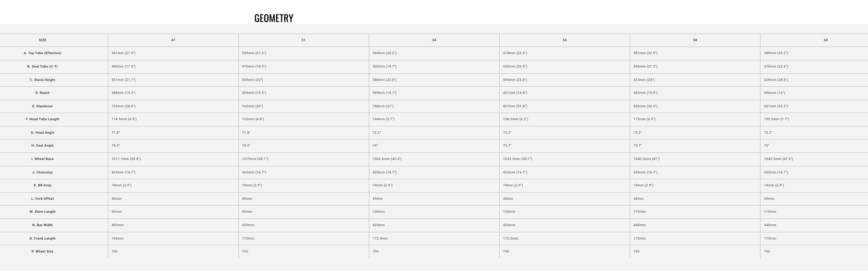Click the 851mm standover cell
Screen dimensions: 868x276
click(776, 106)
